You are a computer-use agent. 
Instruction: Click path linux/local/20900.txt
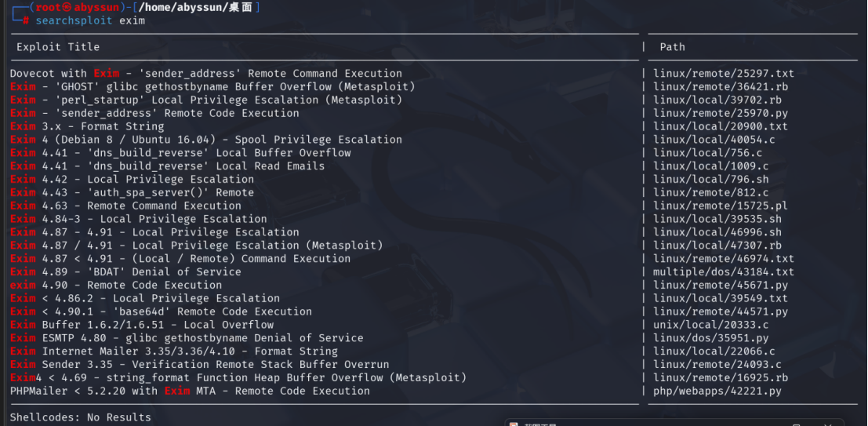(721, 126)
